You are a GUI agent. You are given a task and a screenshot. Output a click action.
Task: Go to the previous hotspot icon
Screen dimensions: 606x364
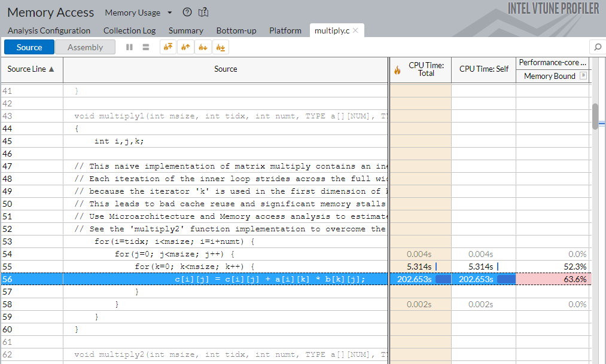[x=185, y=47]
